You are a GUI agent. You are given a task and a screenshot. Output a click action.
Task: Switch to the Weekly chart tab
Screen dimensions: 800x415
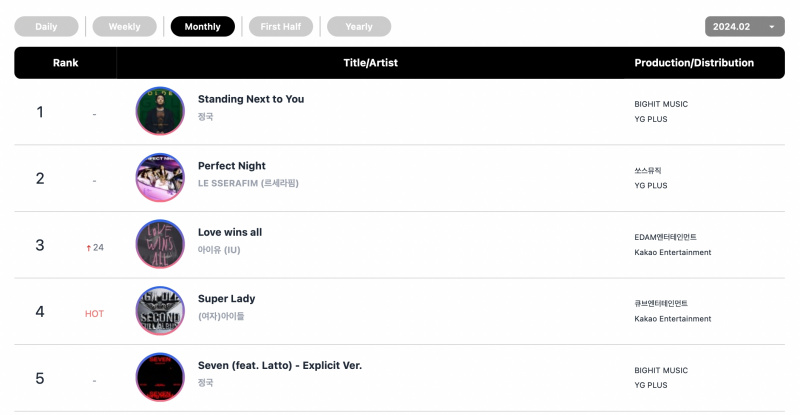click(x=124, y=27)
